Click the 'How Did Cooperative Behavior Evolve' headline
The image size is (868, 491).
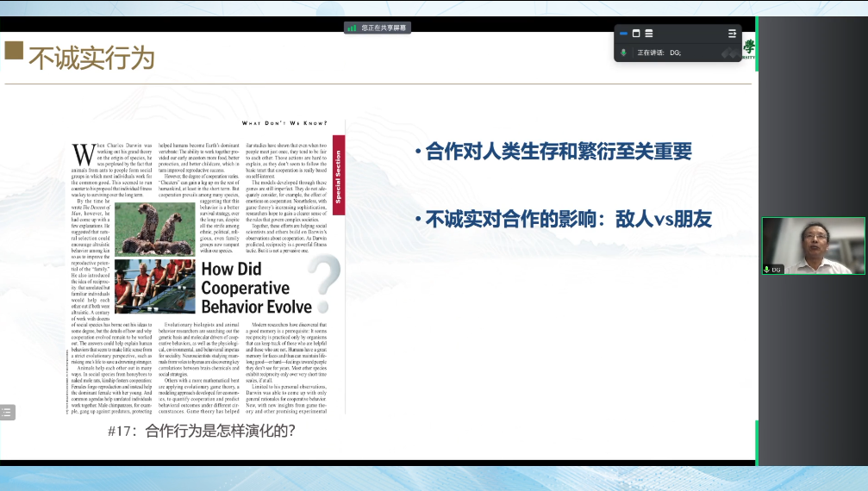pyautogui.click(x=256, y=288)
